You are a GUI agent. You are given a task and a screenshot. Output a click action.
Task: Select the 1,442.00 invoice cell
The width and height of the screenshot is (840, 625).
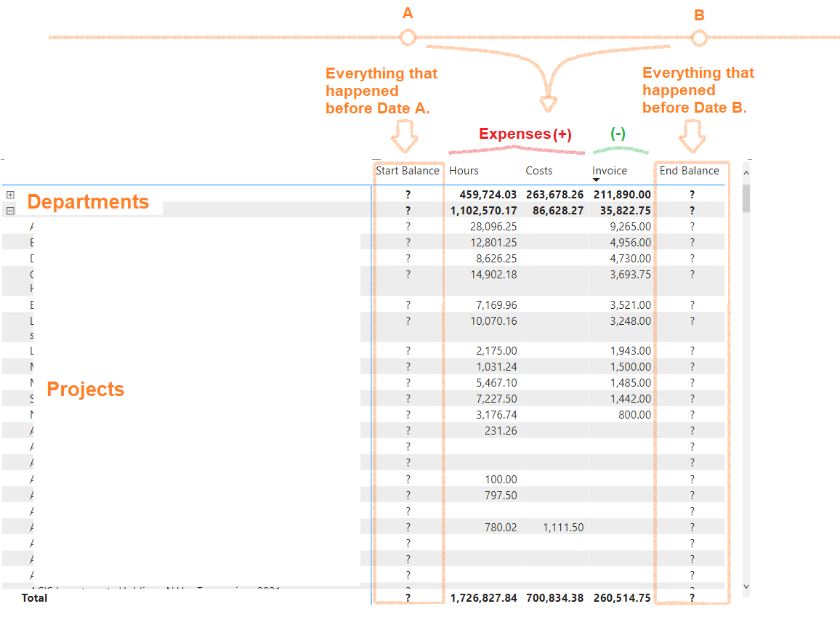tap(631, 400)
